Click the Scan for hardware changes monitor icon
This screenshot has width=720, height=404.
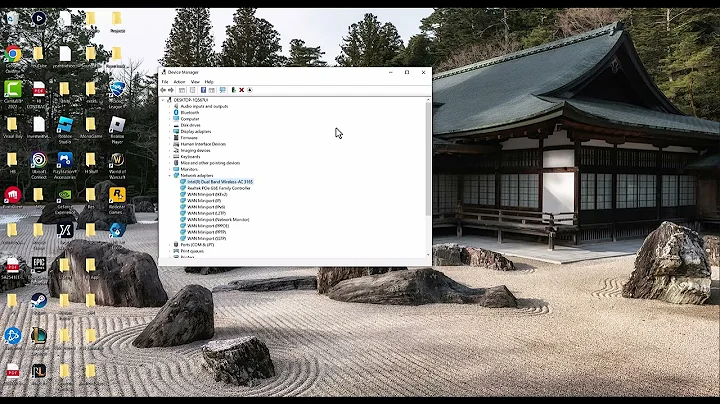(x=223, y=90)
